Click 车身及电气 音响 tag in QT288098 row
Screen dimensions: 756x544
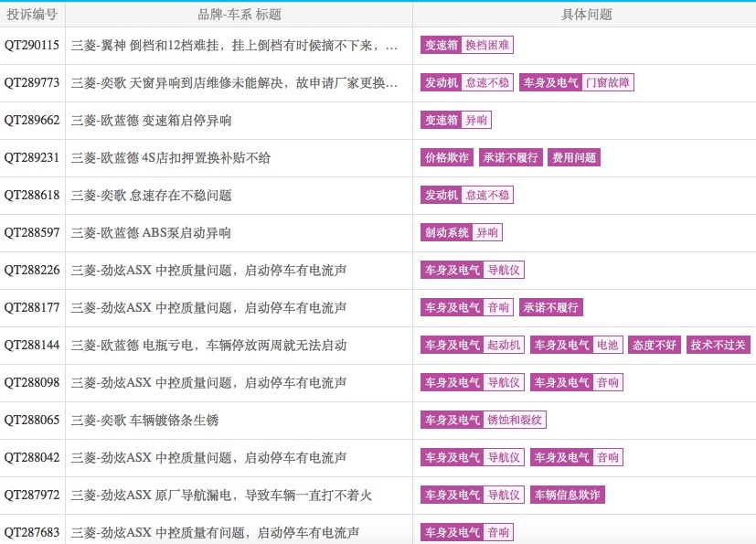(577, 382)
